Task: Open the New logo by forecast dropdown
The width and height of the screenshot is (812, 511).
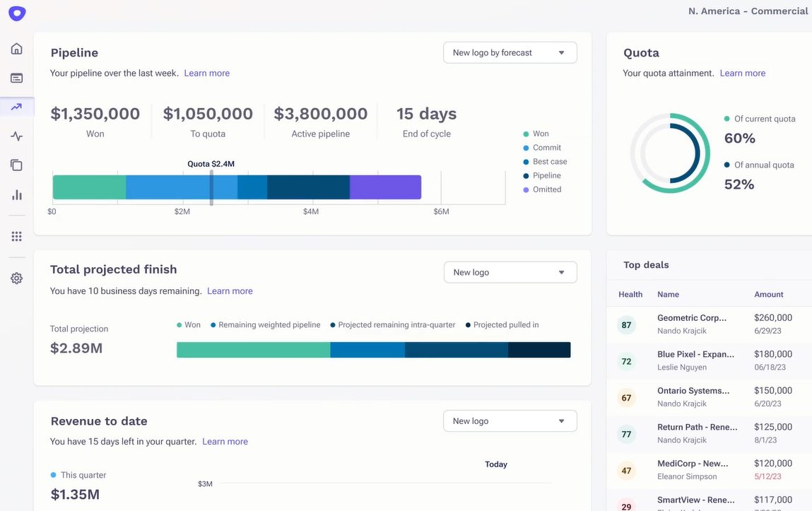Action: [510, 53]
